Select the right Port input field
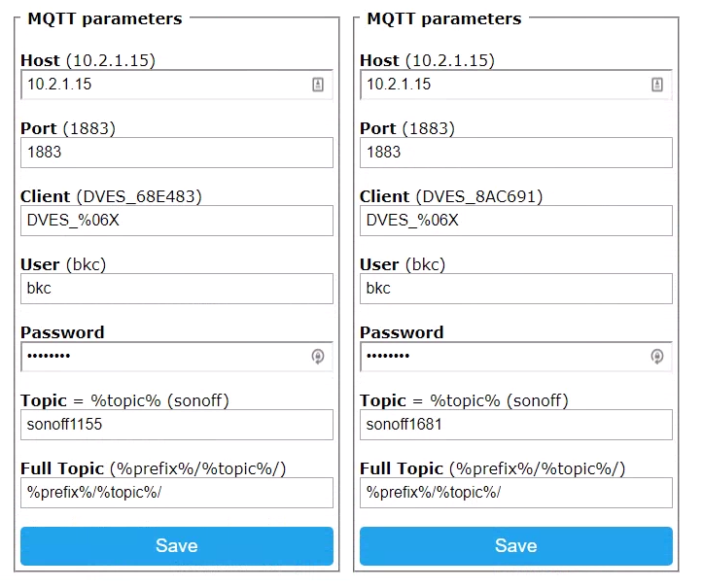703x588 pixels. 516,153
